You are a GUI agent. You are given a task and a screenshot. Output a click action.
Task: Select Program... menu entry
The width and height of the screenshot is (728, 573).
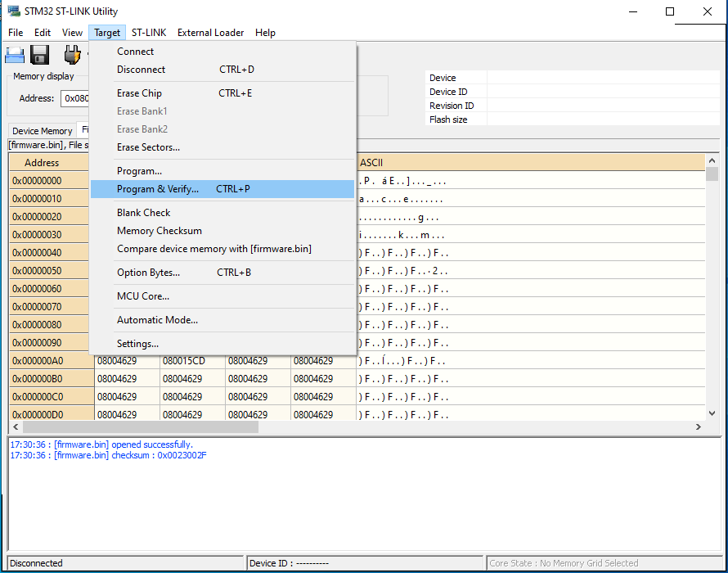pos(222,171)
